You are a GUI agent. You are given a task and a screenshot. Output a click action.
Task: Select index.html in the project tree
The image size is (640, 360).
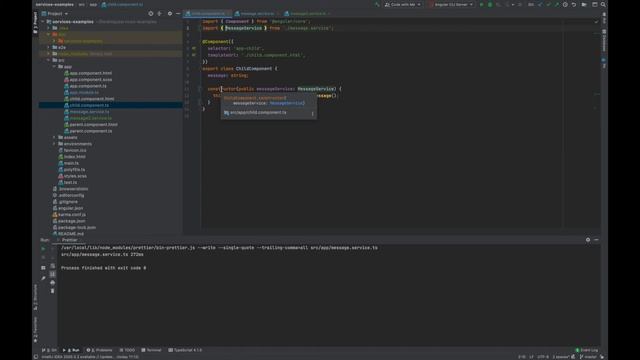(74, 157)
